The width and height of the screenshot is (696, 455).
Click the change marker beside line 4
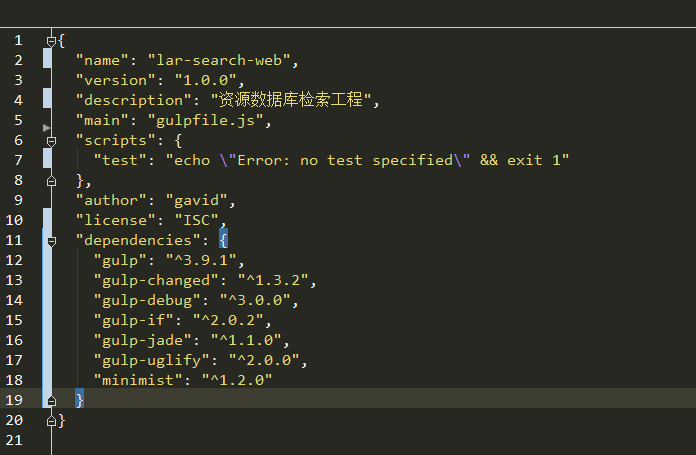tap(47, 100)
